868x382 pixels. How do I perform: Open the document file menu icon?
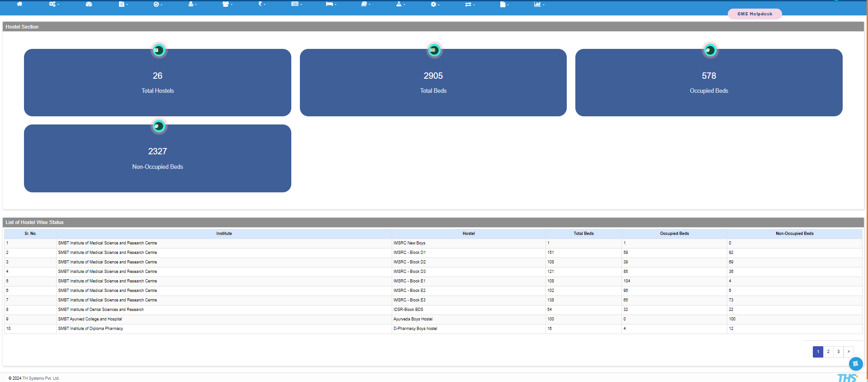123,4
